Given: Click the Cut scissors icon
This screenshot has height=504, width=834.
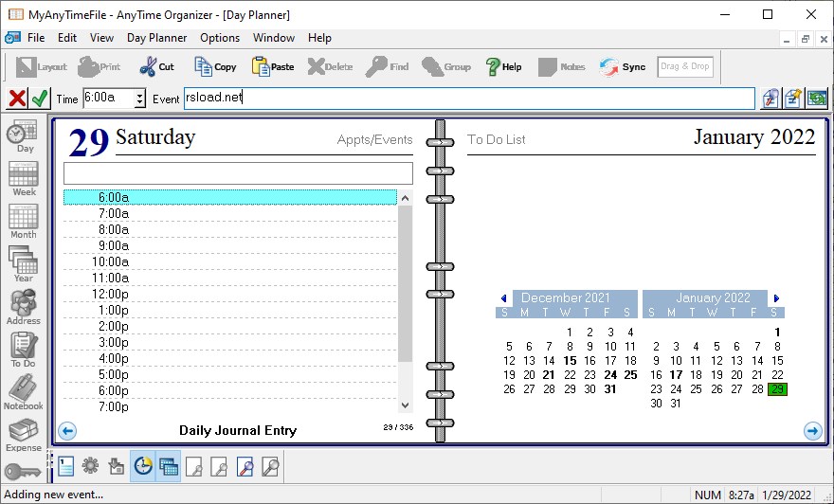Looking at the screenshot, I should click(148, 67).
